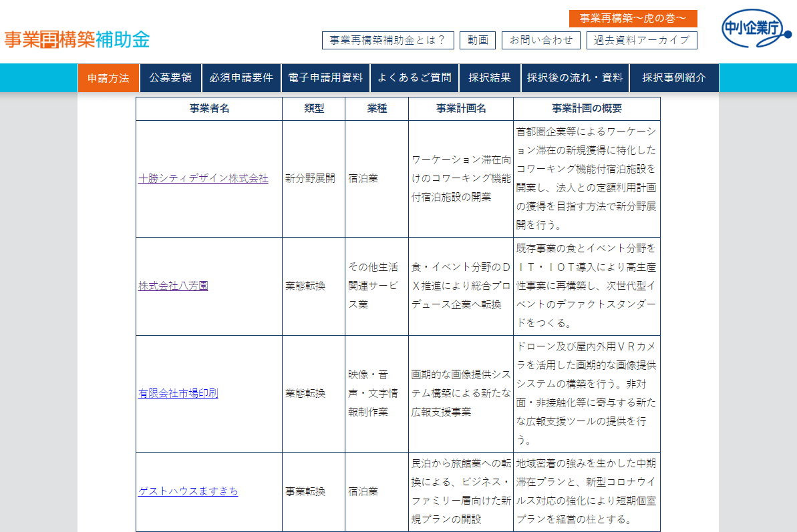The height and width of the screenshot is (532, 797).
Task: Open the 電子申請用資料 section
Action: pyautogui.click(x=327, y=77)
